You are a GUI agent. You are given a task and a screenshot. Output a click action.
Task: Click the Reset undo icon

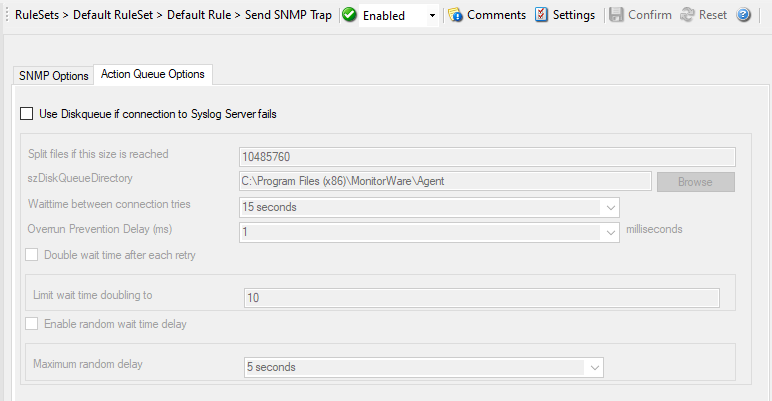pyautogui.click(x=689, y=15)
